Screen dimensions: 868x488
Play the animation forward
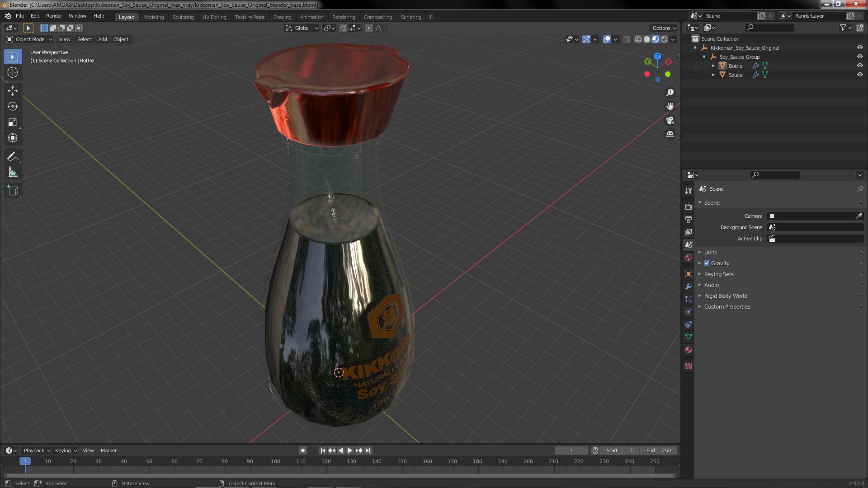(349, 450)
